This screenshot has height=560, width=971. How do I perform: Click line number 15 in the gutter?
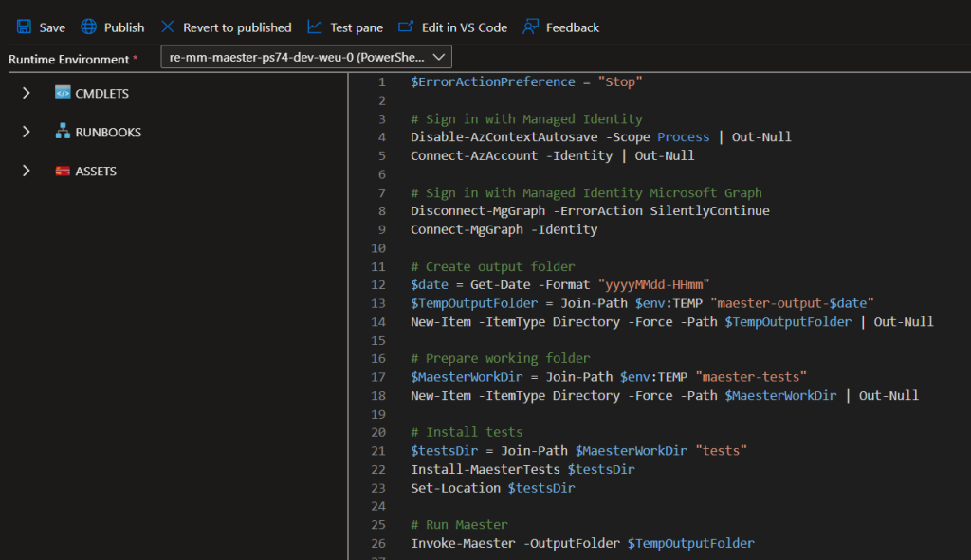pos(378,340)
